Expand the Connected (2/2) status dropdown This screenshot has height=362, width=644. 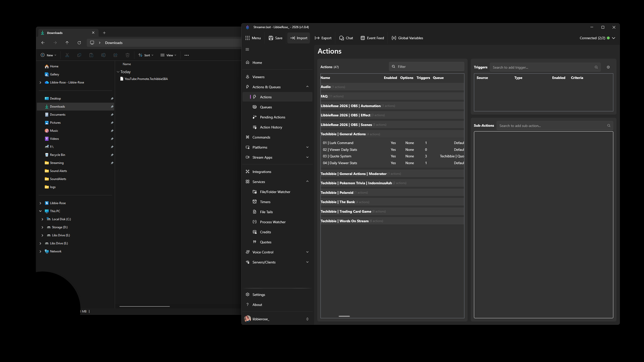click(614, 38)
